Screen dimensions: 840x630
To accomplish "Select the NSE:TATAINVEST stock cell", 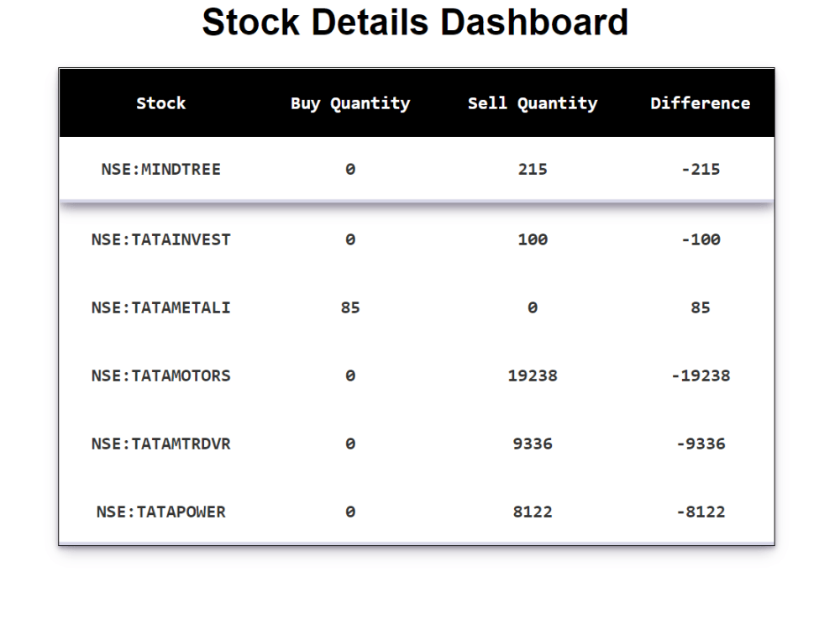I will coord(160,239).
